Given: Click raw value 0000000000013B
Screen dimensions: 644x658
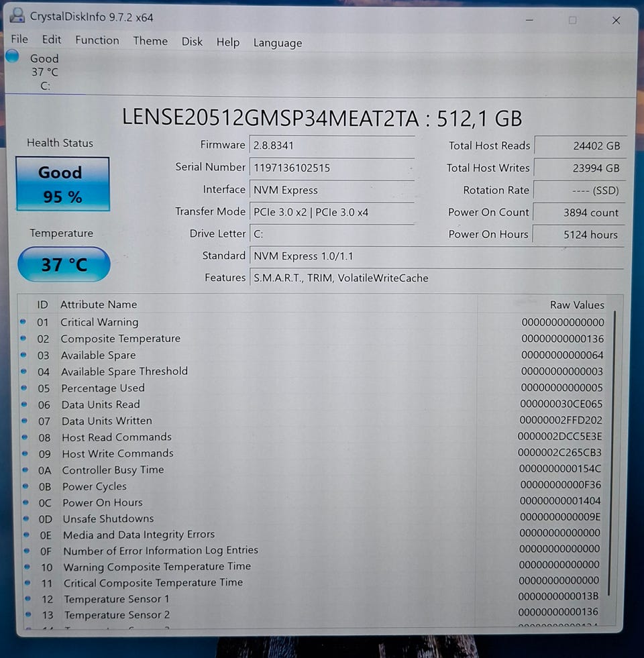Looking at the screenshot, I should coord(558,596).
